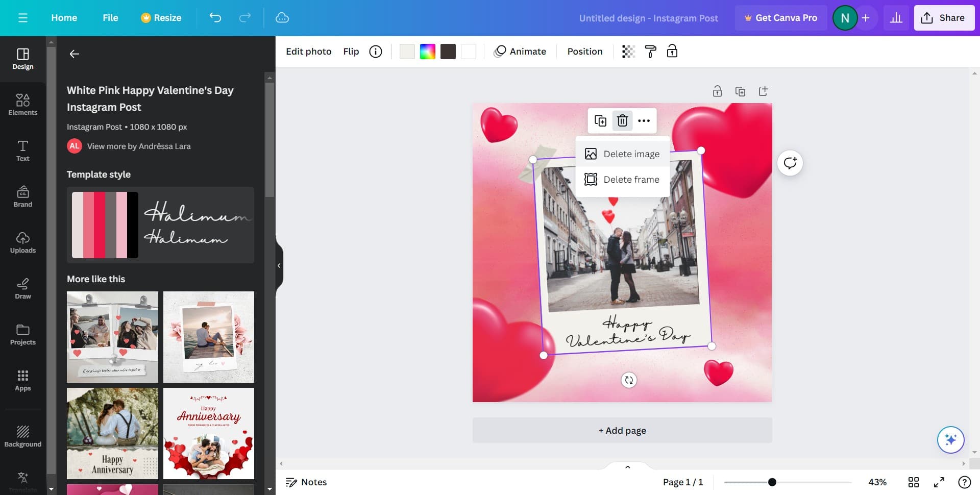The image size is (980, 495).
Task: Duplicate the selected frame
Action: (600, 121)
